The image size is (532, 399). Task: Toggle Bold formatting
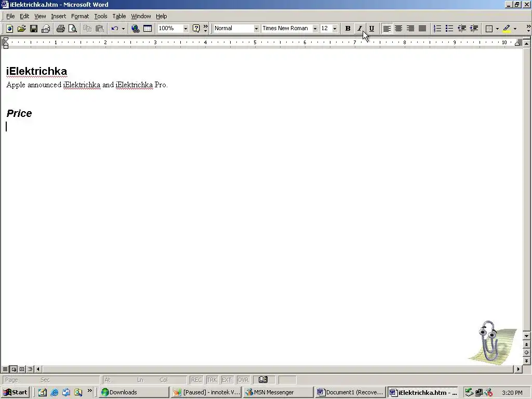[x=348, y=29]
